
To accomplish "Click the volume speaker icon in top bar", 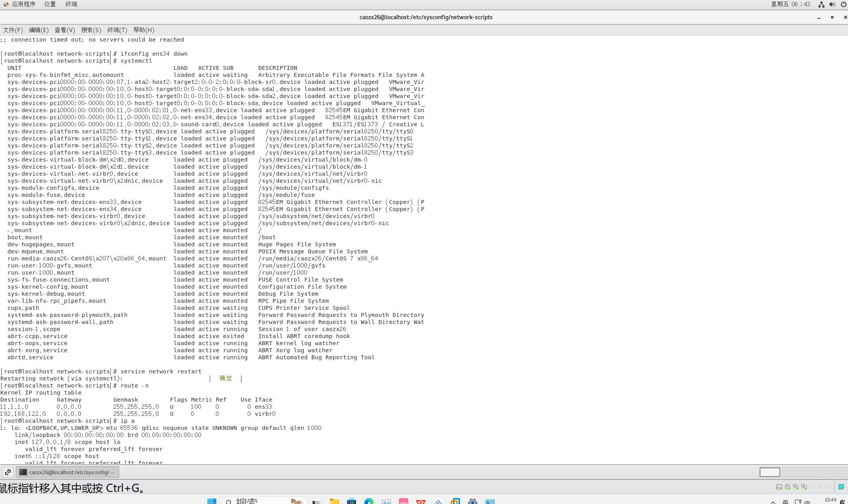I will 832,4.
